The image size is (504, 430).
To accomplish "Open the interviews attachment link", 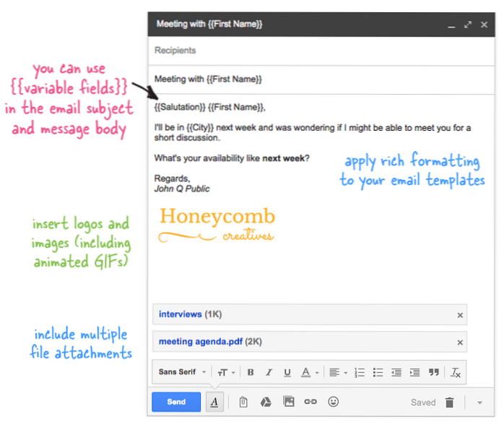I will [x=180, y=314].
